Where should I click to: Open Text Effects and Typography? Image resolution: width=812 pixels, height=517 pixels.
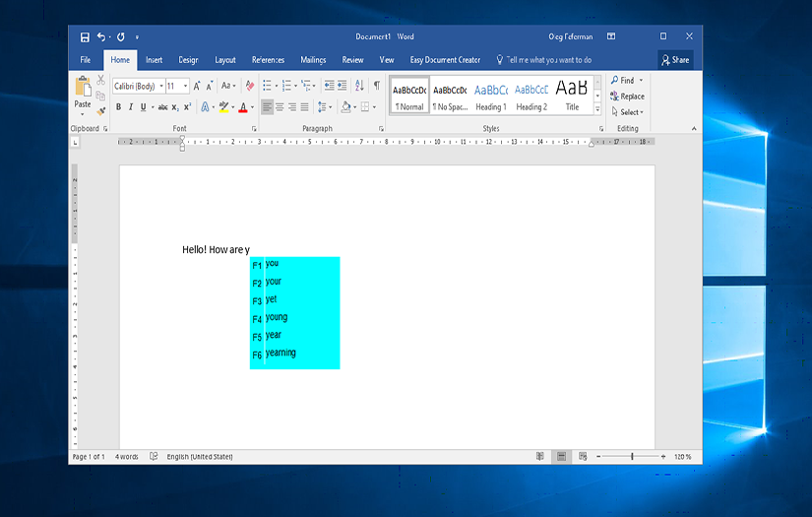pos(205,106)
